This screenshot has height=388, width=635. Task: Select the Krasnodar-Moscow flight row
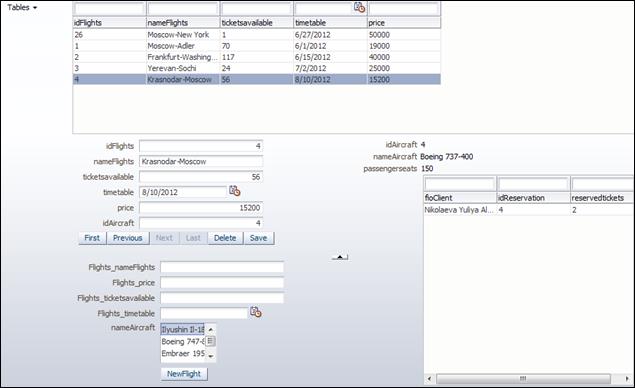click(257, 79)
